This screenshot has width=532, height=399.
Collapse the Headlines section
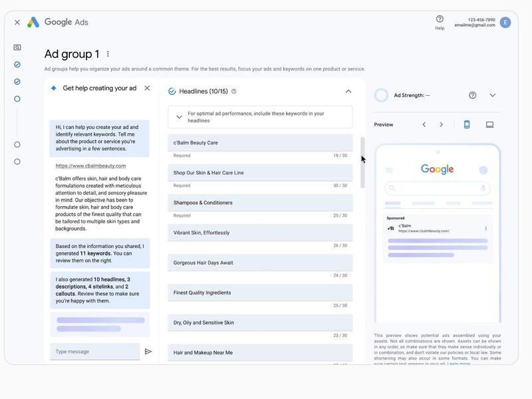[348, 91]
